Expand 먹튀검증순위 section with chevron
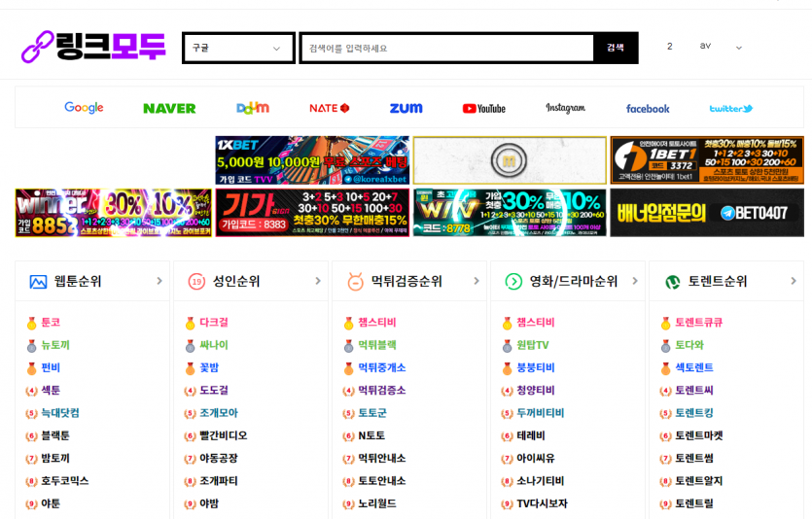This screenshot has height=519, width=812. pyautogui.click(x=477, y=281)
